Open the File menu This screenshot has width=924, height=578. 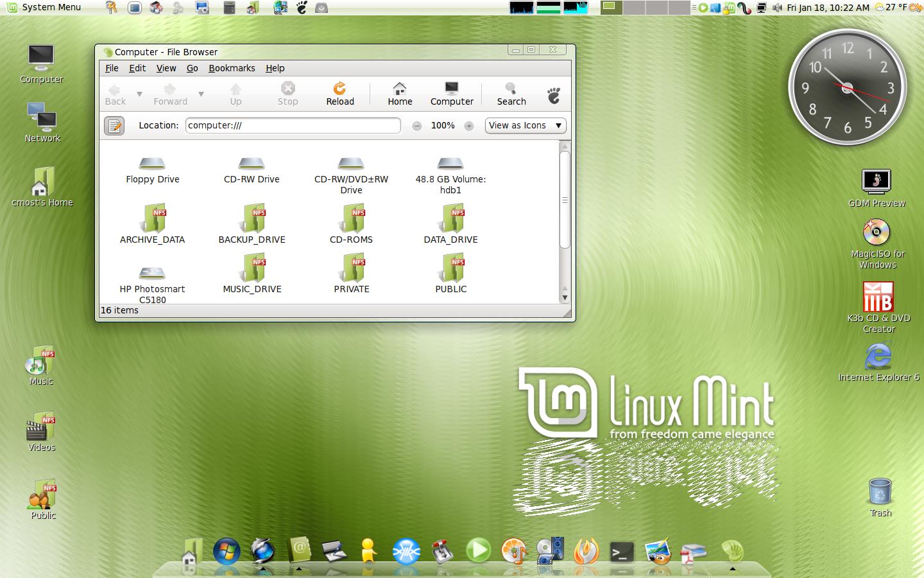(112, 68)
